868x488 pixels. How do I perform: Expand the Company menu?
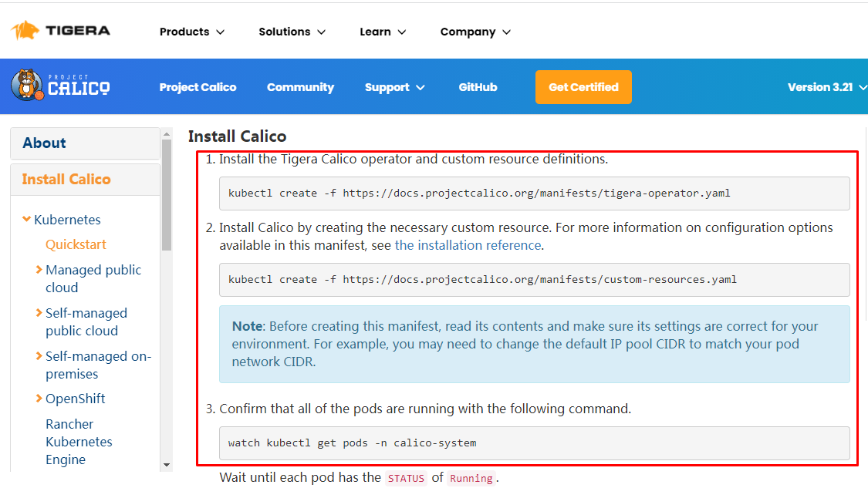(475, 32)
